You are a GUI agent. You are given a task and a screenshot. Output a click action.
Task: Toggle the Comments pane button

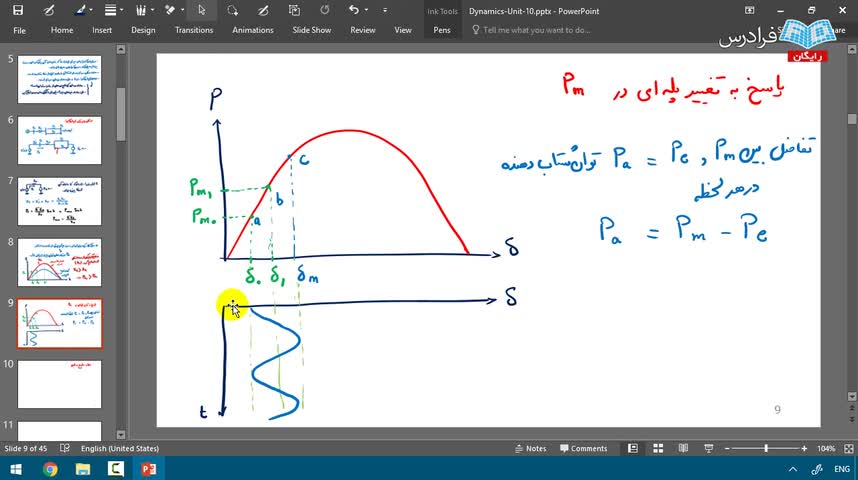coord(583,448)
